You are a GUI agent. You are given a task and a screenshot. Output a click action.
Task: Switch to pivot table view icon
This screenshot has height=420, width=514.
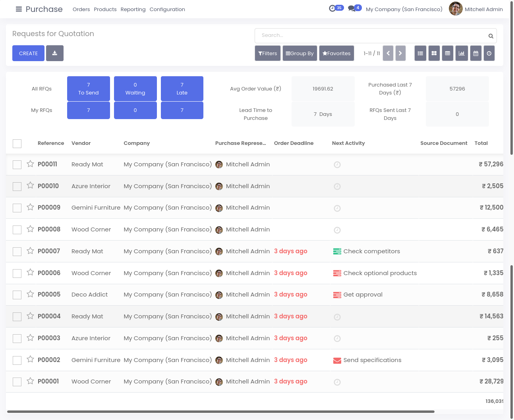click(x=448, y=53)
